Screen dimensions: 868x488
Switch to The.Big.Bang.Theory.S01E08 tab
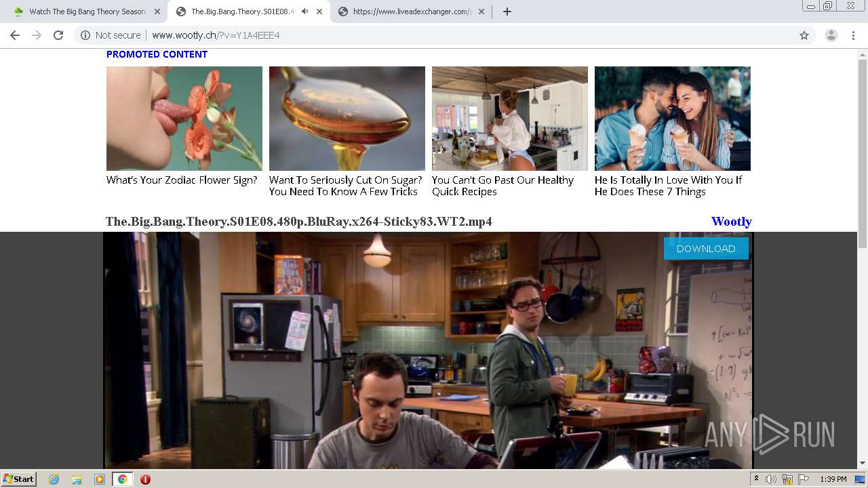click(248, 12)
